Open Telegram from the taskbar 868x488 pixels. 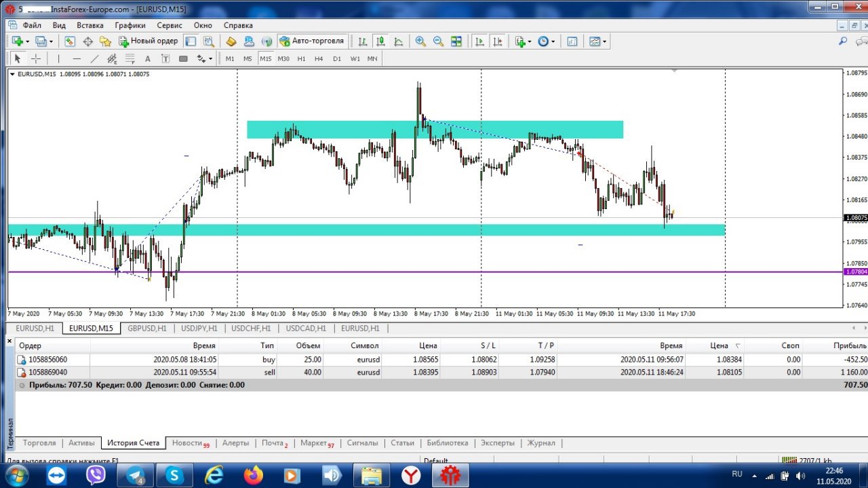pyautogui.click(x=135, y=476)
